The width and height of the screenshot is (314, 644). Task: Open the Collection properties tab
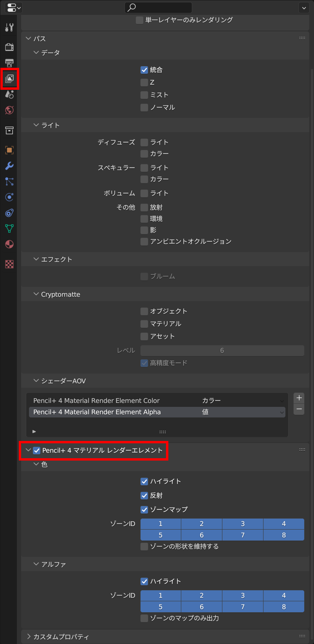(x=9, y=130)
